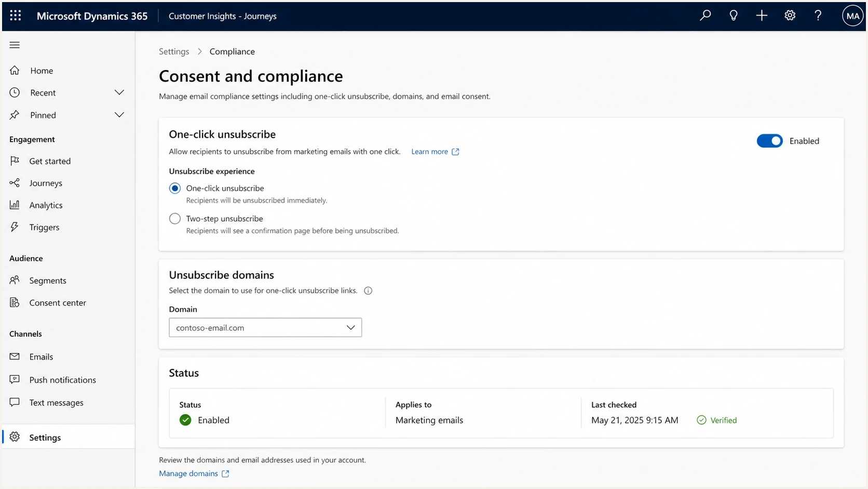
Task: Click 'Marketing emails' value
Action: (429, 420)
